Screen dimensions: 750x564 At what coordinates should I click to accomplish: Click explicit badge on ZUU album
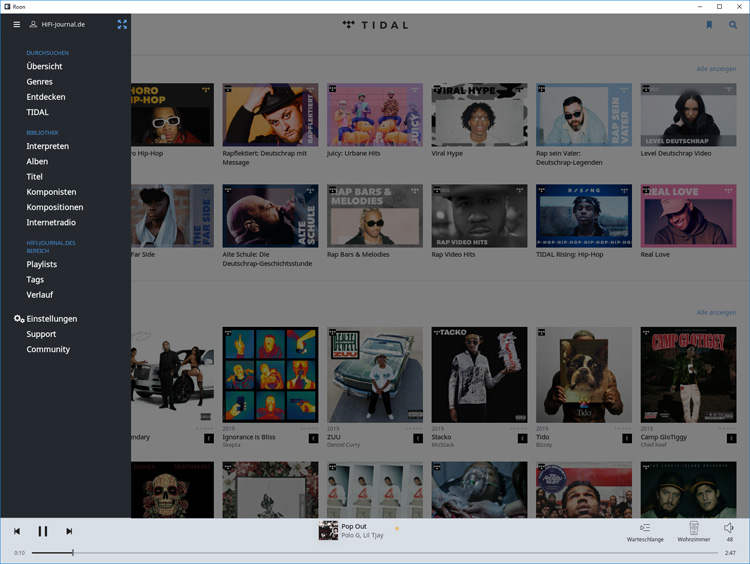(418, 438)
